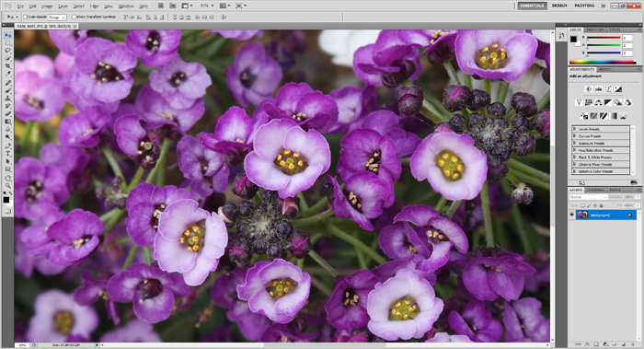
Task: Add a Threshold adjustment
Action: coord(604,116)
